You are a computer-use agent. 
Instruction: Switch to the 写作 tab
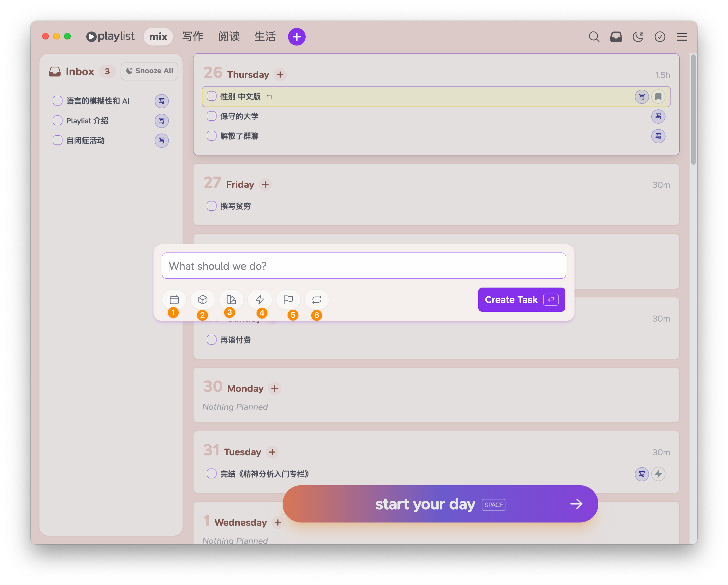coord(192,36)
